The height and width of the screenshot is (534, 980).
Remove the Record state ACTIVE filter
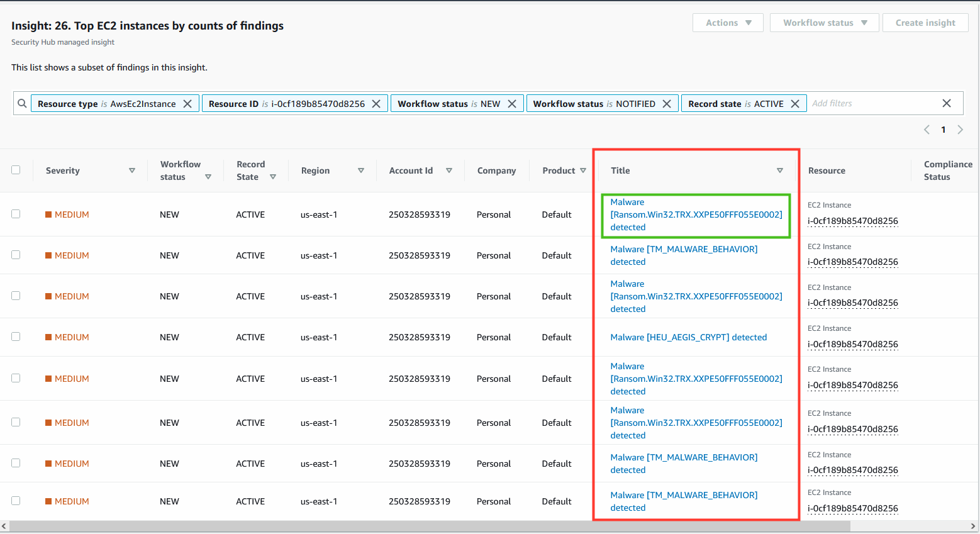795,104
